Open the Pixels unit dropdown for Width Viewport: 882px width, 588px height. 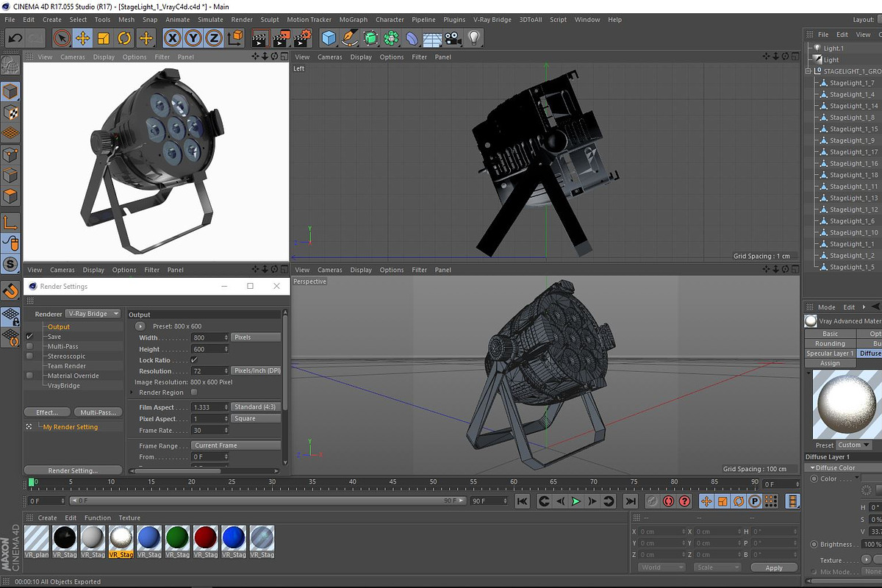(x=256, y=337)
